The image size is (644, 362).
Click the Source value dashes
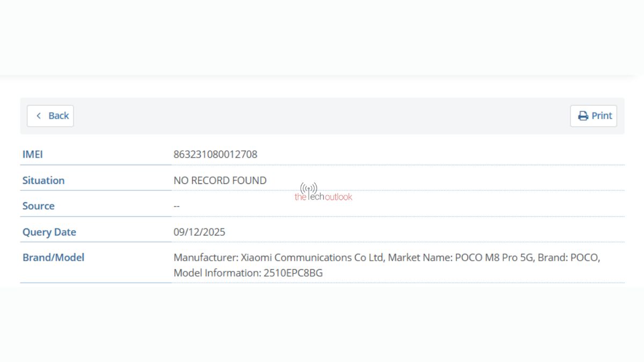[177, 206]
